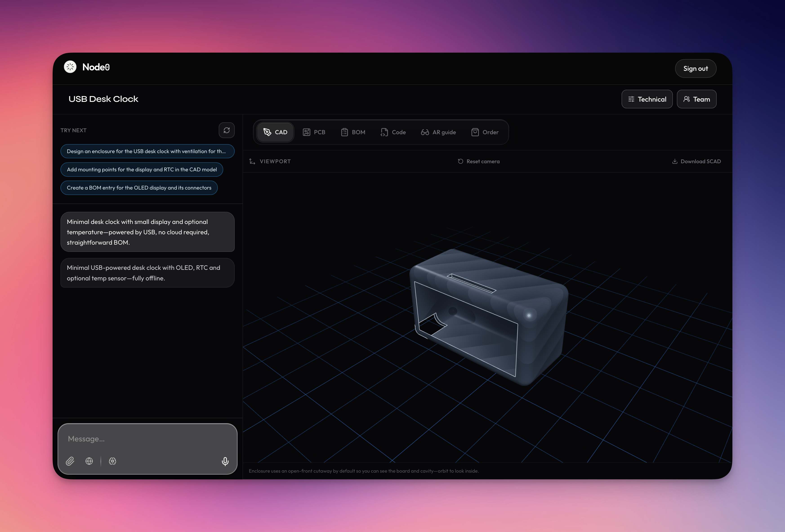This screenshot has width=785, height=532.
Task: Click the refresh suggestions icon beside TRY NEXT
Action: [226, 130]
